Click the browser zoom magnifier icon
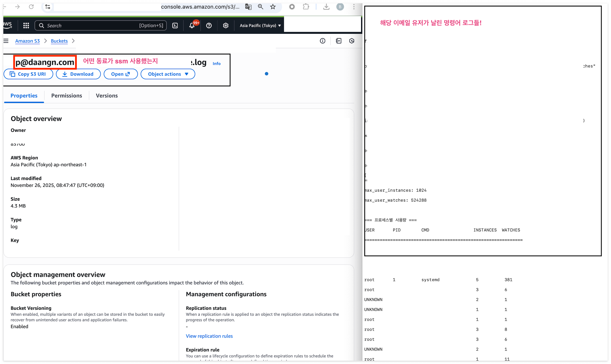 pyautogui.click(x=261, y=7)
